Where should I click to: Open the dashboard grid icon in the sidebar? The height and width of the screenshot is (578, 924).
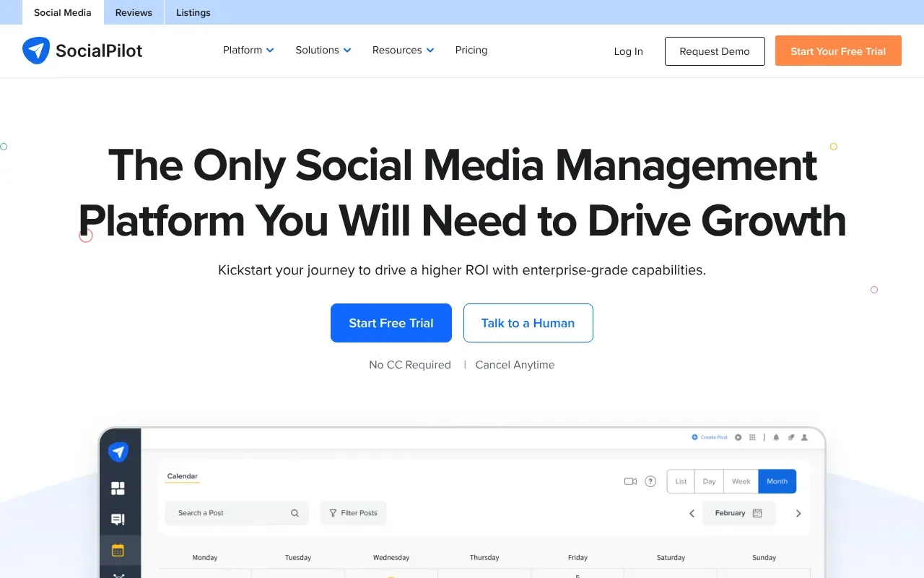pos(119,487)
